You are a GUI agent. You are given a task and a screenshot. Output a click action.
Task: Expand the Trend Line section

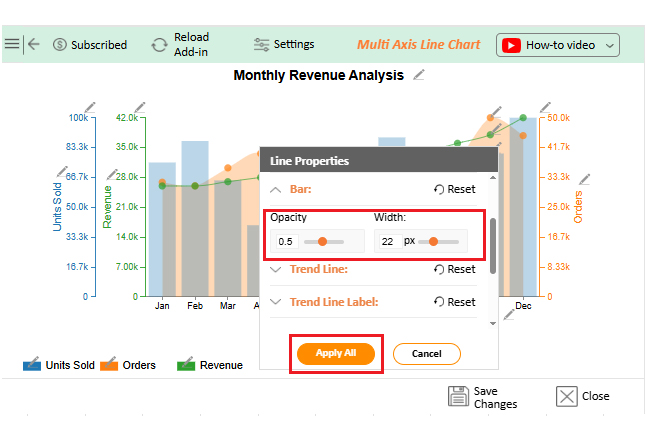(275, 269)
